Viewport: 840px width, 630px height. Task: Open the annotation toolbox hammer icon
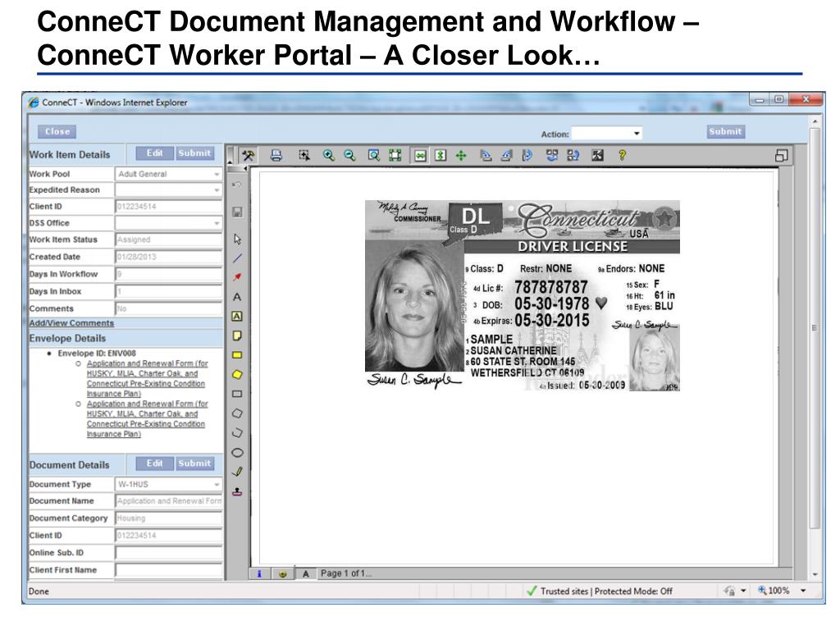(248, 155)
